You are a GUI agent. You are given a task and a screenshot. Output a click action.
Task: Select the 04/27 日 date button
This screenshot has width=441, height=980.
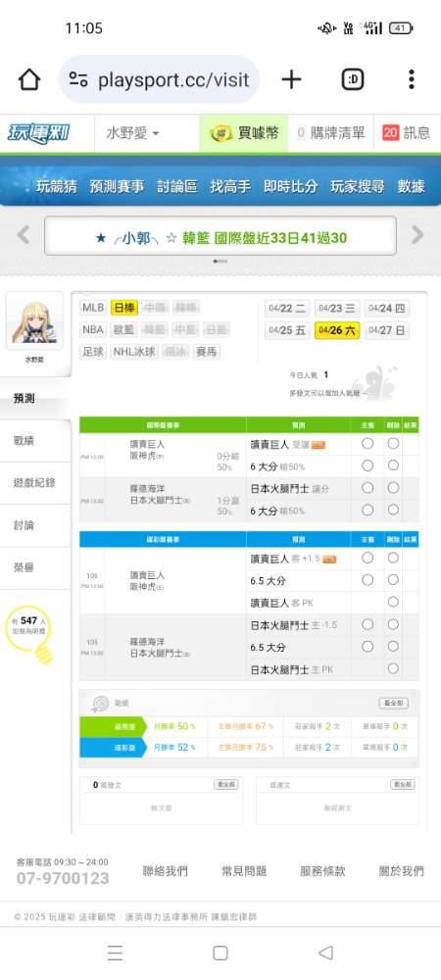(387, 330)
